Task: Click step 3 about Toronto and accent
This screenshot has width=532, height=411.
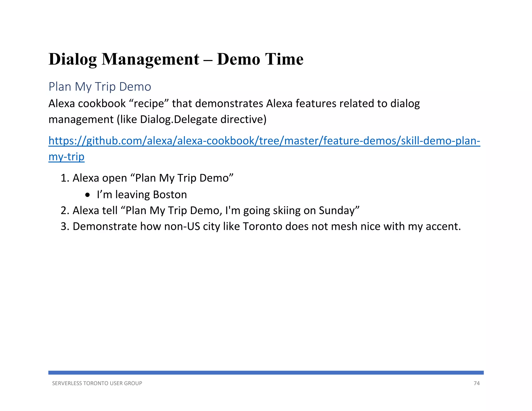Action: coord(261,227)
